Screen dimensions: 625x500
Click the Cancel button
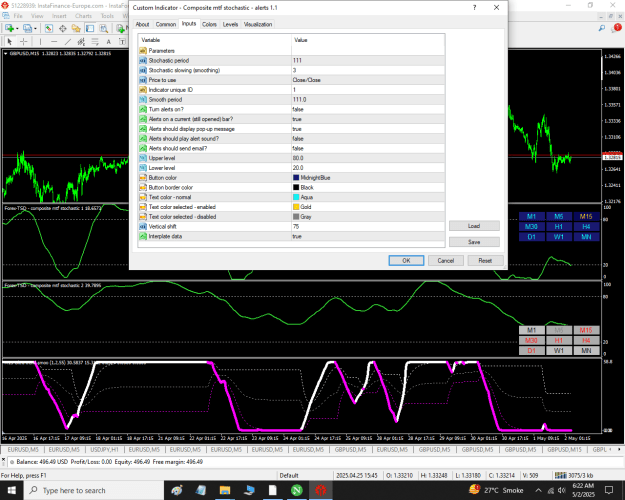(446, 260)
